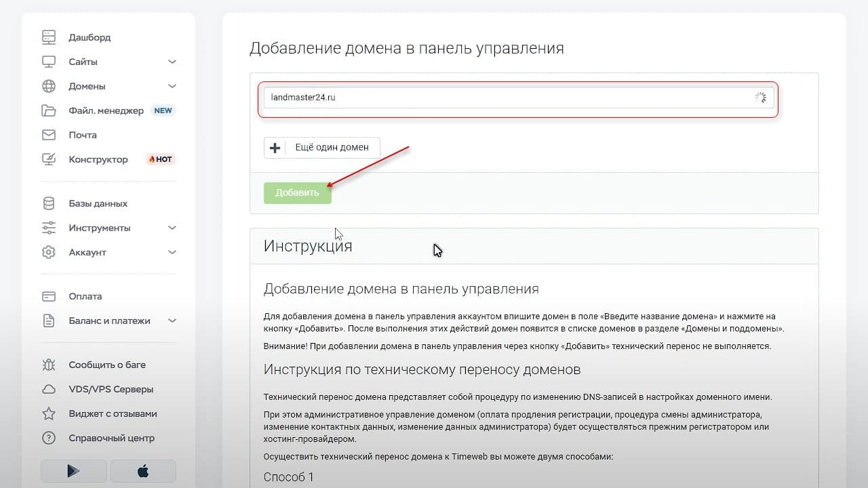This screenshot has height=488, width=868.
Task: Open Справочный центр link
Action: [112, 438]
